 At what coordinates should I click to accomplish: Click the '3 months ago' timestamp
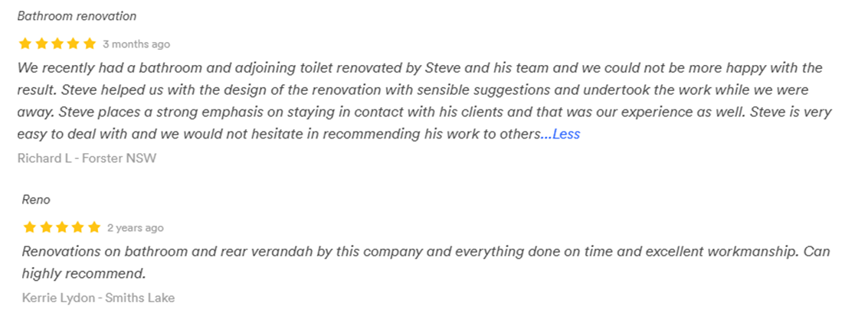coord(136,44)
